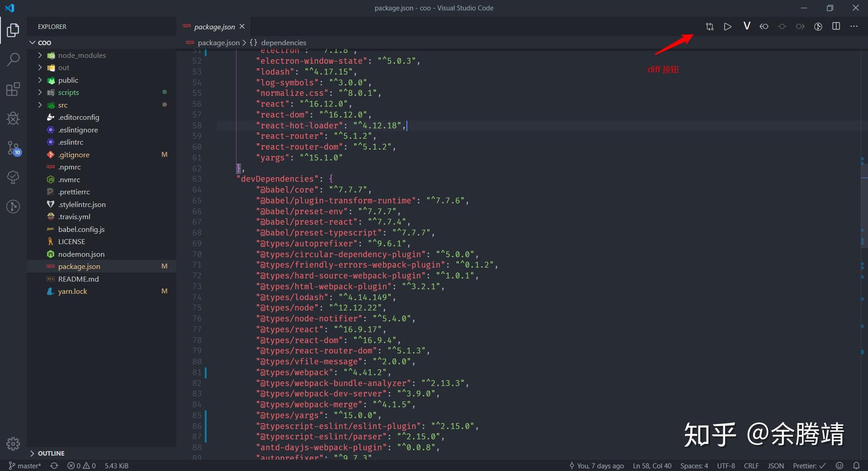Screen dimensions: 868x471
Task: Click the timeline clock icon in the toolbar
Action: (818, 26)
